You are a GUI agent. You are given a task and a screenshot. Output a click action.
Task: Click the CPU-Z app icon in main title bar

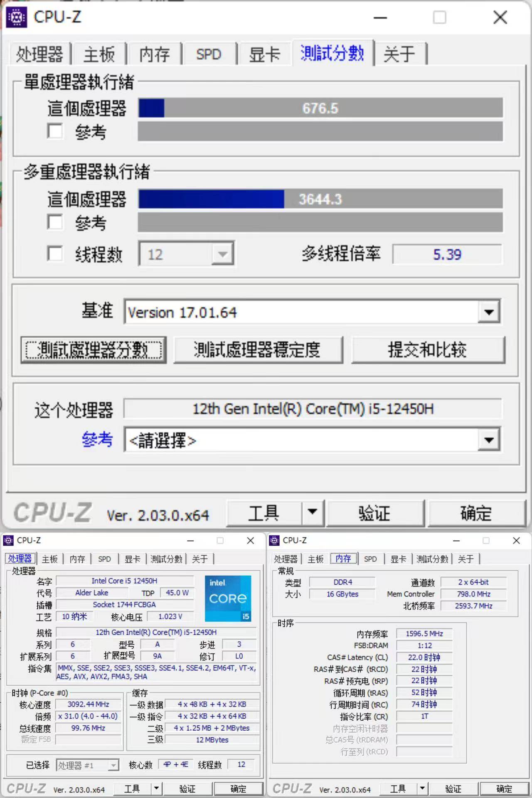[17, 17]
